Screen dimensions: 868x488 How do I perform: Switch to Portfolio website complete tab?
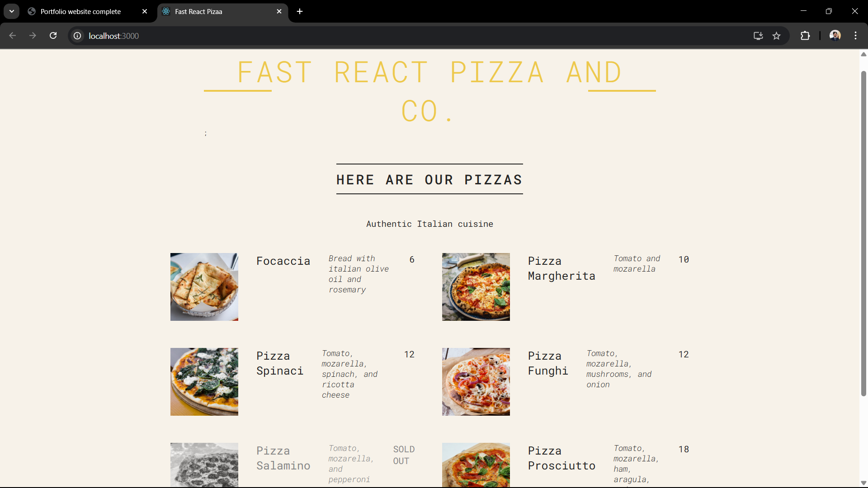tap(81, 12)
